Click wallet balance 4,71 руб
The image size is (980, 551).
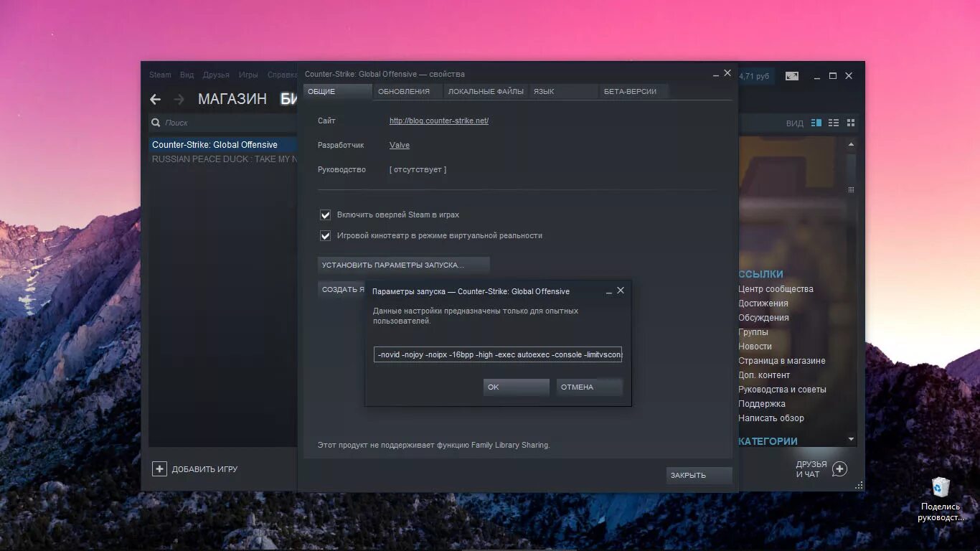tap(755, 76)
